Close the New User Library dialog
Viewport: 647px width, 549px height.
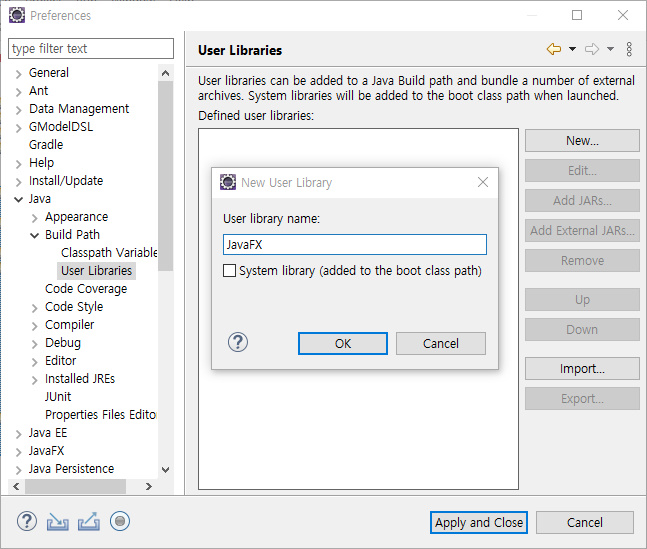coord(483,182)
